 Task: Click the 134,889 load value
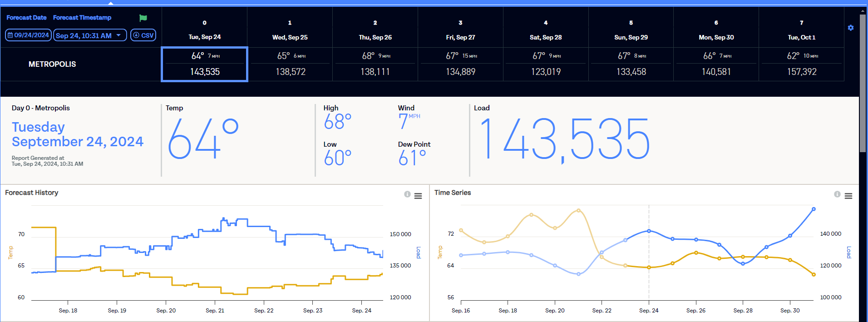(461, 72)
